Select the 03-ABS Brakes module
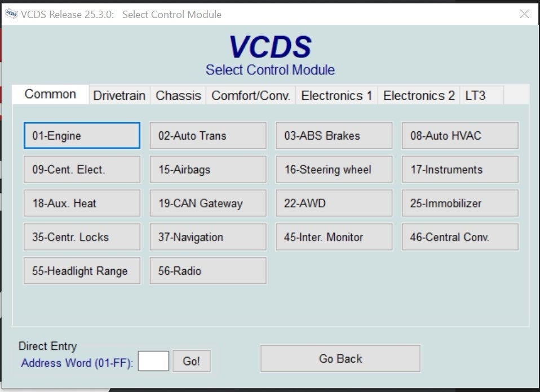 point(334,135)
